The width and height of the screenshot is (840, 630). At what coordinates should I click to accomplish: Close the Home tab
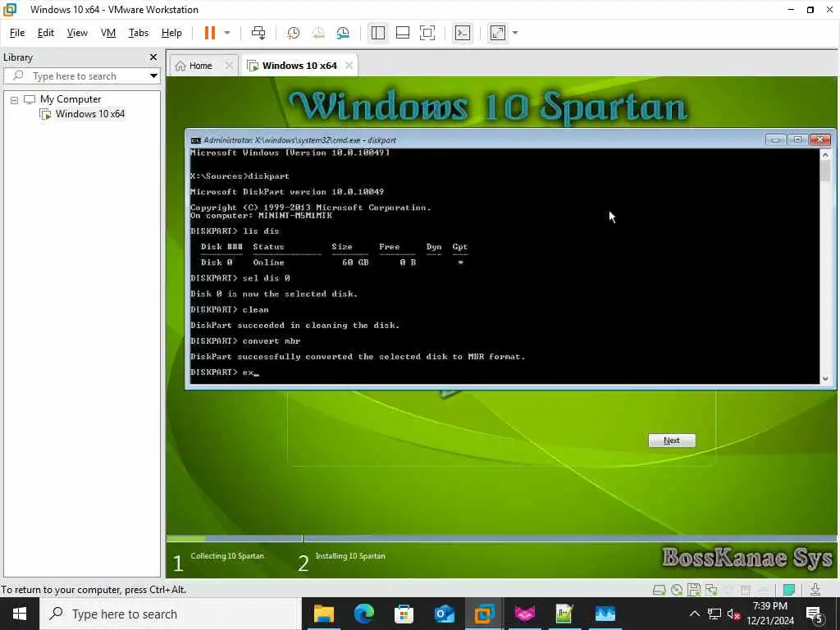[x=229, y=66]
